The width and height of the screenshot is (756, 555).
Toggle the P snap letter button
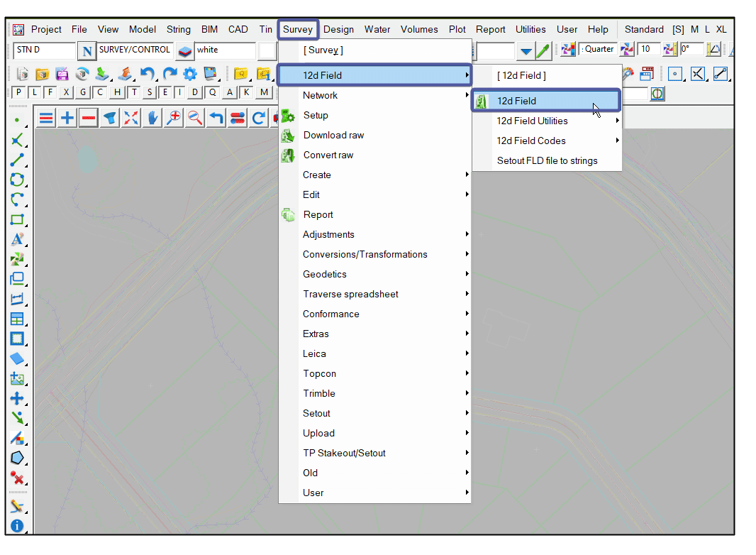pyautogui.click(x=19, y=92)
